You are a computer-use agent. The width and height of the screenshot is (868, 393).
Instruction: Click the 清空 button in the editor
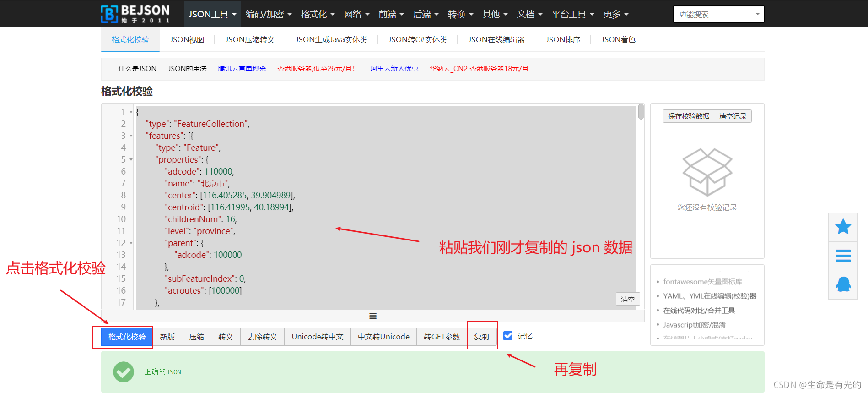[628, 299]
